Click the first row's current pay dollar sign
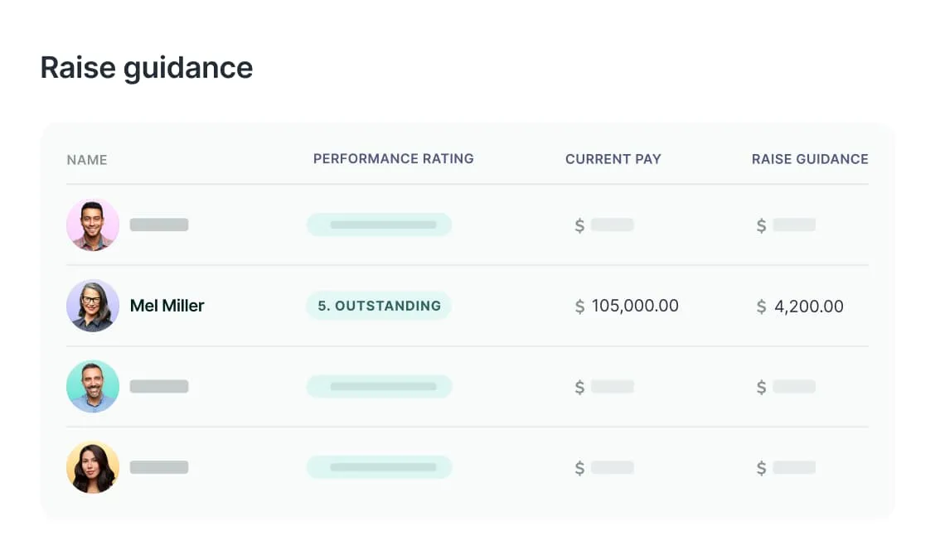935x560 pixels. [579, 225]
